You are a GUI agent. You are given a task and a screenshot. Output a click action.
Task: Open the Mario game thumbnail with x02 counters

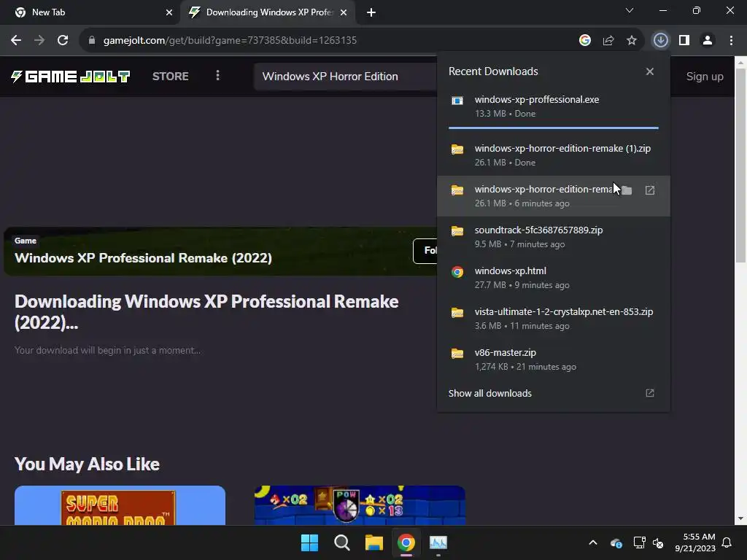click(x=360, y=505)
